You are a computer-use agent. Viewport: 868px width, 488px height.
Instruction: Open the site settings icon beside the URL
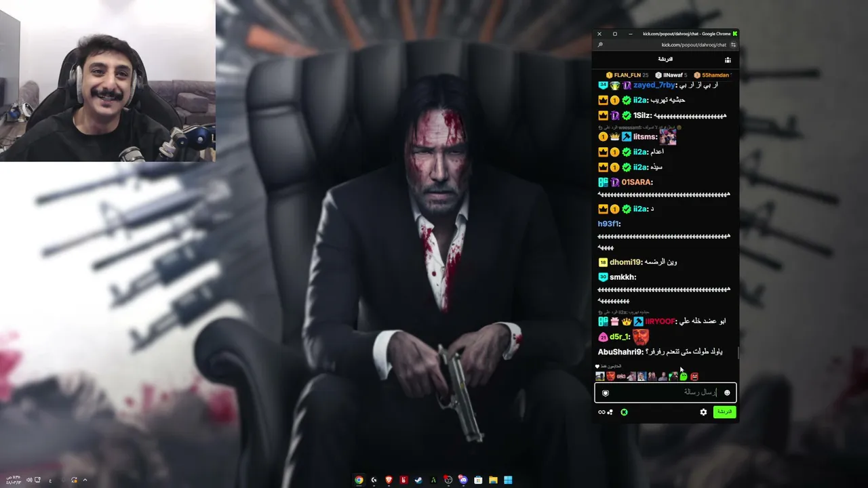click(x=733, y=45)
